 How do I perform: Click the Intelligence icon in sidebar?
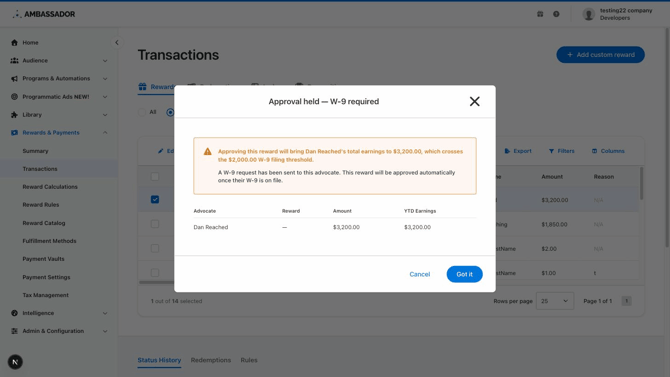(x=15, y=313)
